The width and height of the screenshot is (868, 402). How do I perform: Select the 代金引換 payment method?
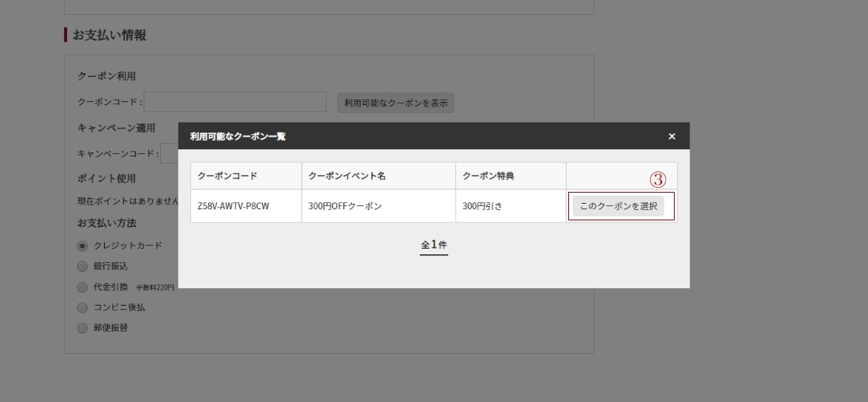(x=83, y=287)
